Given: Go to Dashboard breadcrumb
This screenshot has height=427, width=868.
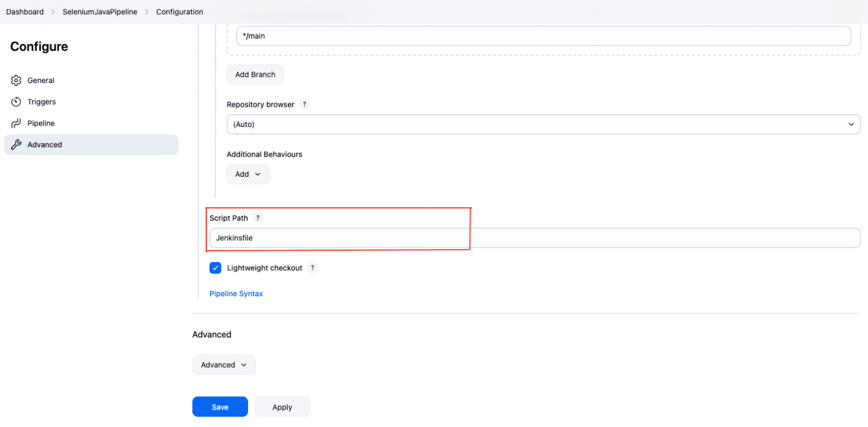Looking at the screenshot, I should 25,12.
